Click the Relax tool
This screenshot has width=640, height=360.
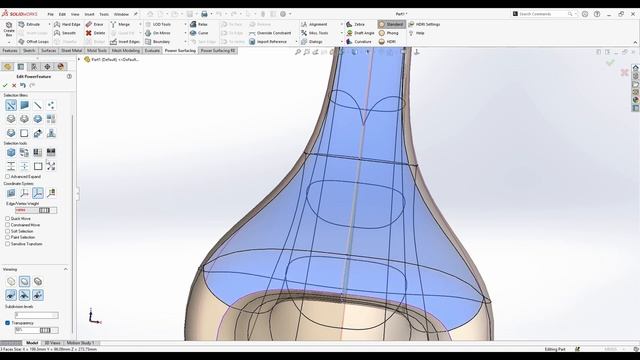click(199, 24)
